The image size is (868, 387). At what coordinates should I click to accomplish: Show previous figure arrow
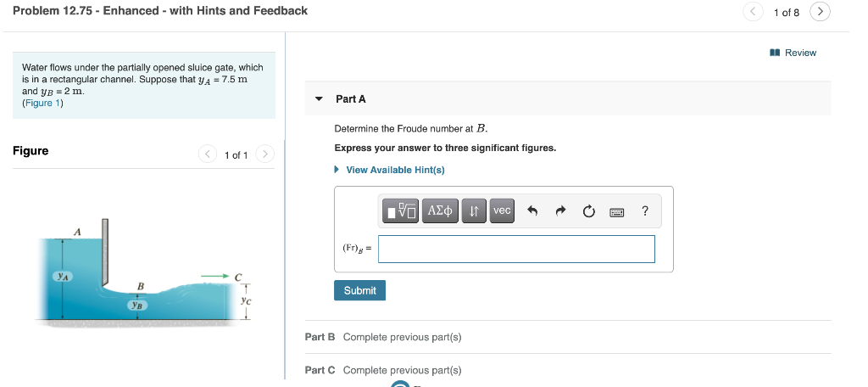[208, 154]
